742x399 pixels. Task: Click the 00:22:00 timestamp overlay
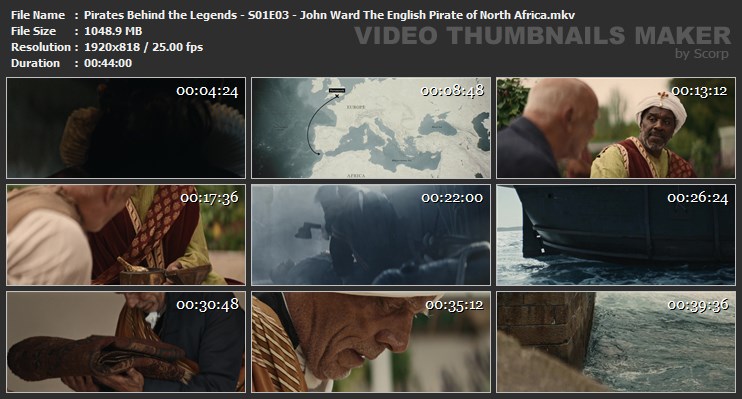point(452,198)
